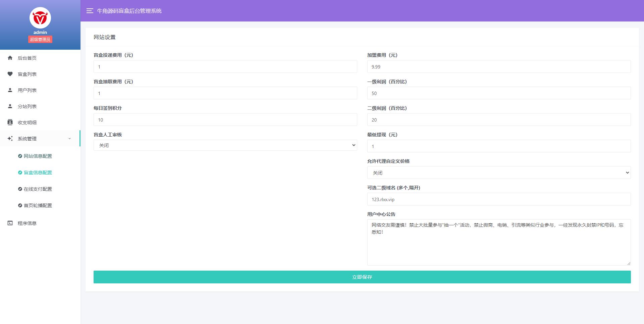
Task: Switch to 在线支付配置 menu item
Action: 37,189
